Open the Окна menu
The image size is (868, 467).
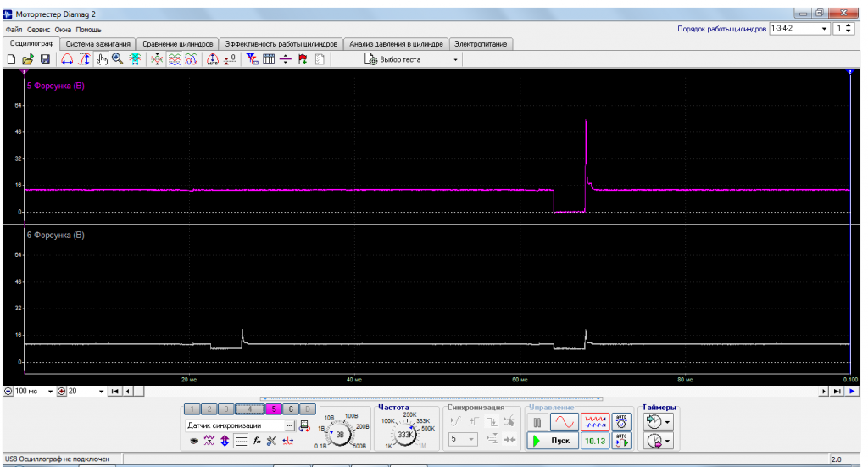63,30
